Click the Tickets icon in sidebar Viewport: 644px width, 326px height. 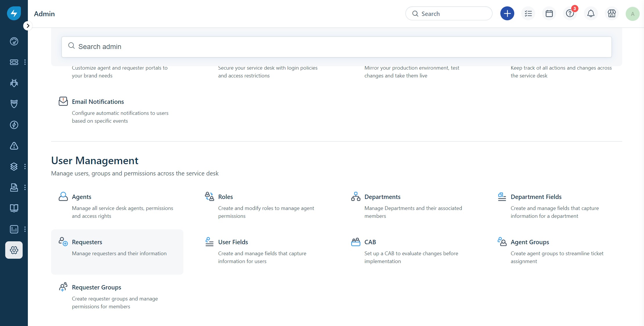[14, 62]
